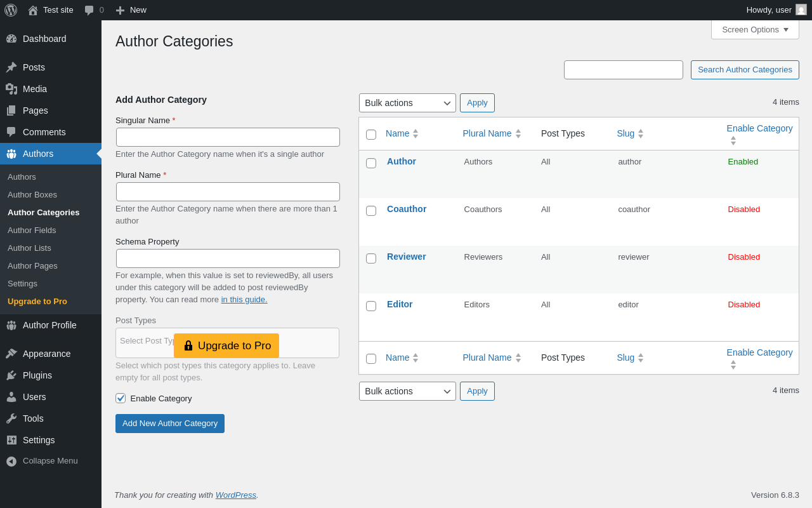Go to Author Boxes submenu item

32,194
